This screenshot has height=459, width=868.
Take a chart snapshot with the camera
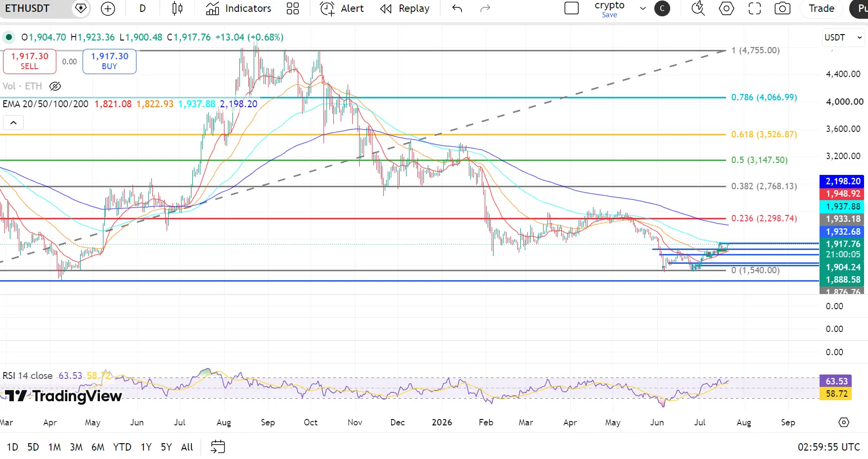(x=782, y=8)
